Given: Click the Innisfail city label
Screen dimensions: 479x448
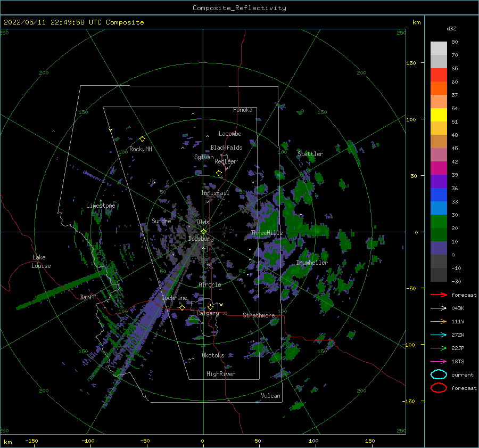Looking at the screenshot, I should 215,193.
